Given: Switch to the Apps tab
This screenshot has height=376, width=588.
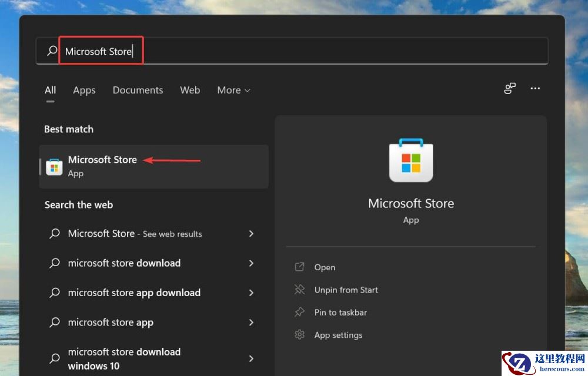Looking at the screenshot, I should click(84, 90).
